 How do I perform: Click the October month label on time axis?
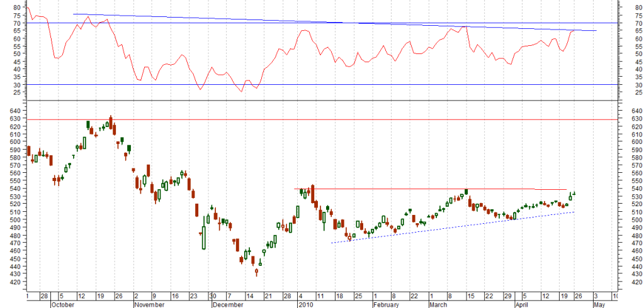click(63, 305)
